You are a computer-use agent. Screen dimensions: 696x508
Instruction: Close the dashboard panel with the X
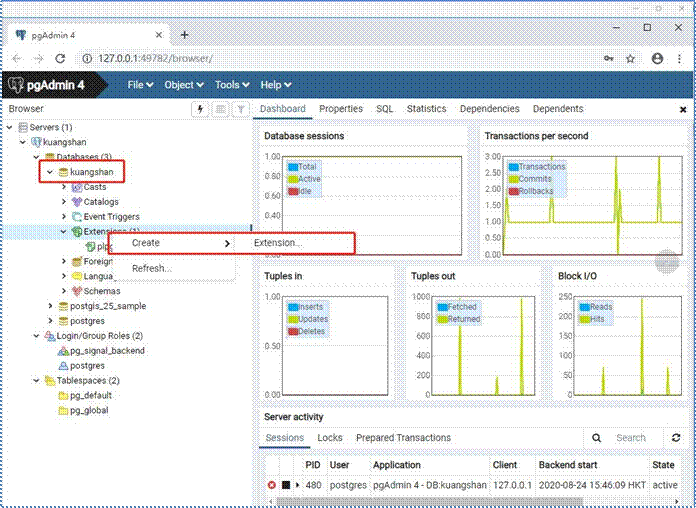683,109
